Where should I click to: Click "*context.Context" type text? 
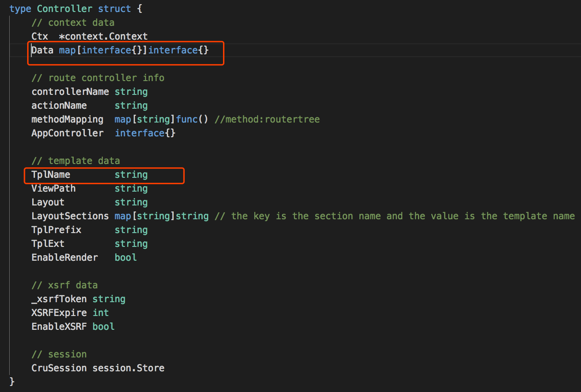[103, 36]
